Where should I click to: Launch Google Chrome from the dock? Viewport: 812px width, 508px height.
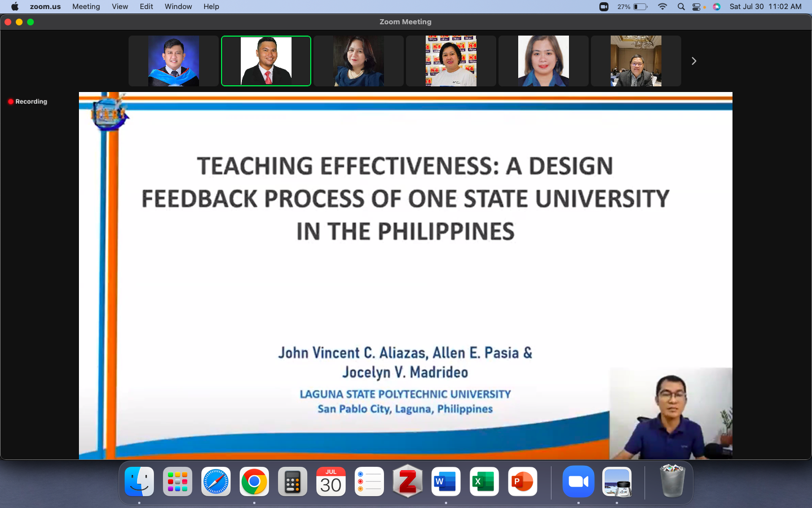(x=254, y=481)
